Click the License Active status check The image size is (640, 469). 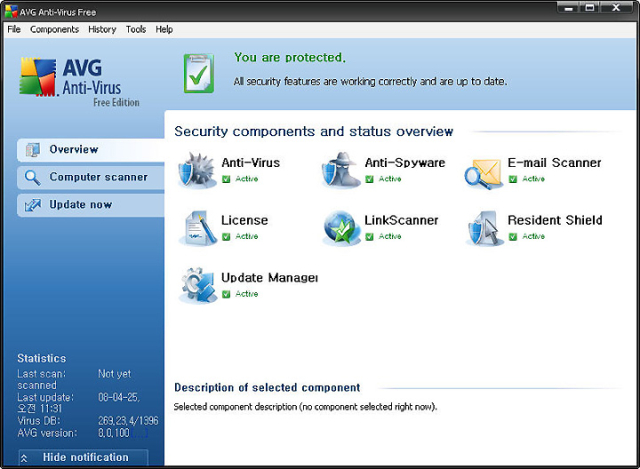point(226,237)
